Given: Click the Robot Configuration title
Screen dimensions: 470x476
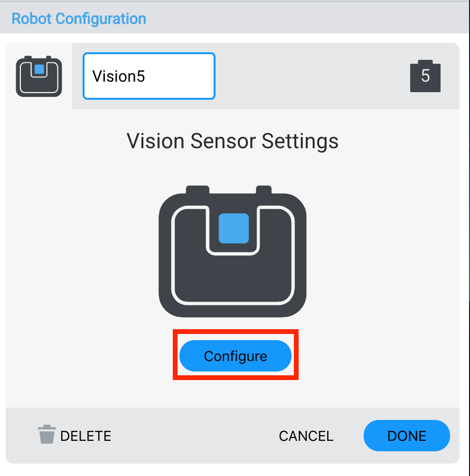Looking at the screenshot, I should (79, 18).
